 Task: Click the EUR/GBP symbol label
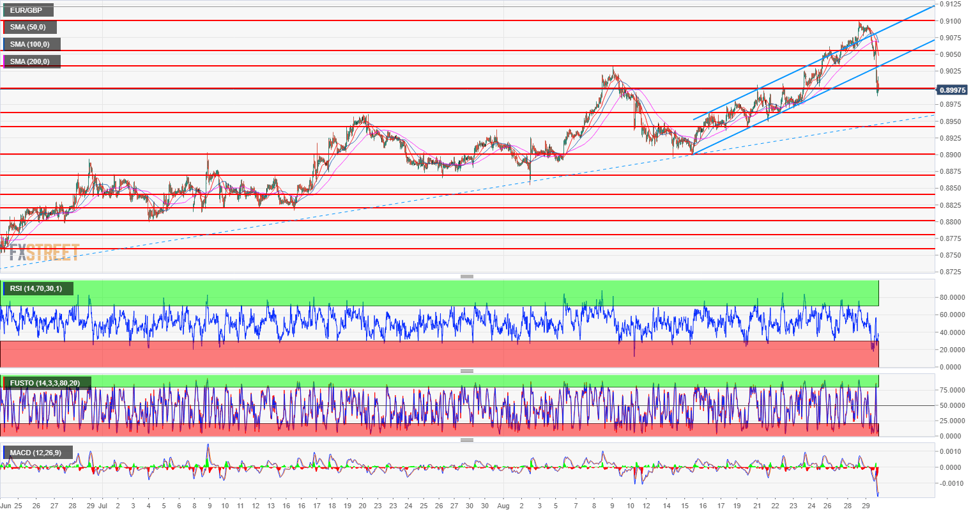pyautogui.click(x=26, y=10)
